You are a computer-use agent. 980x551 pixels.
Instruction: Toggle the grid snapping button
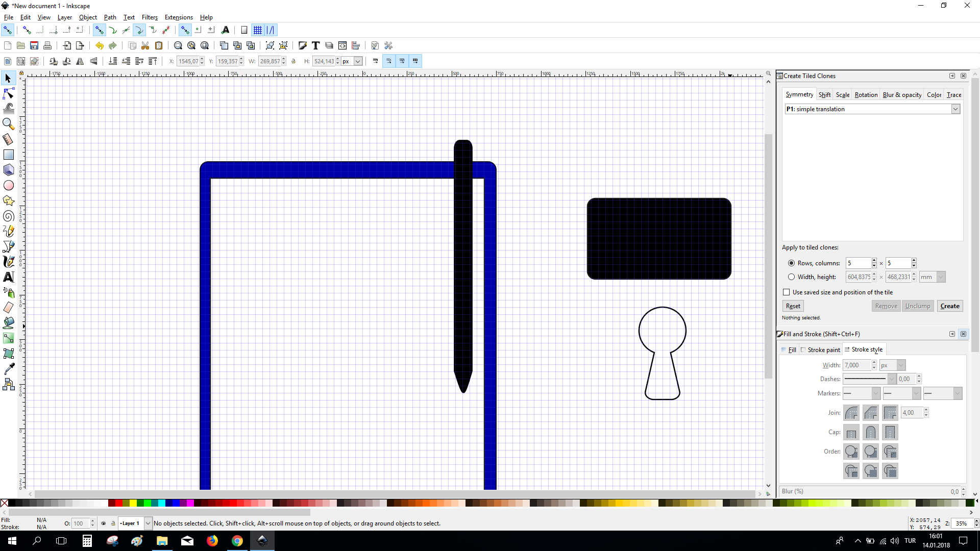258,30
